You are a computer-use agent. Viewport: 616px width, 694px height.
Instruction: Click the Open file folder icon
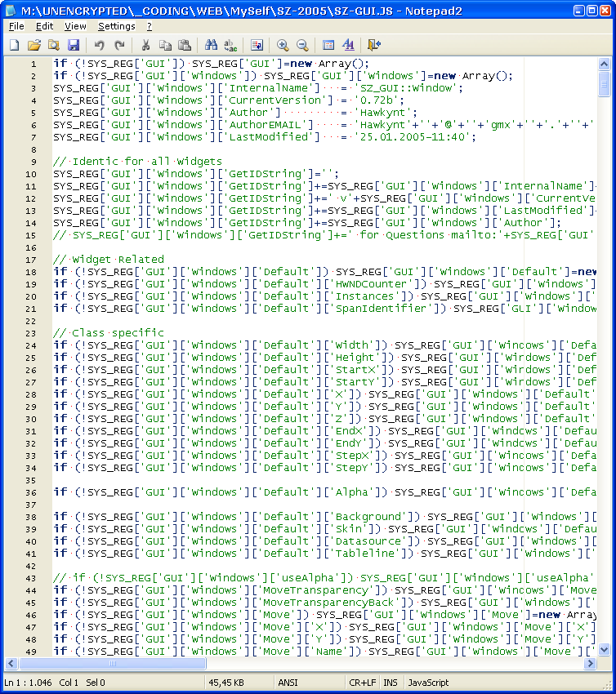point(34,45)
